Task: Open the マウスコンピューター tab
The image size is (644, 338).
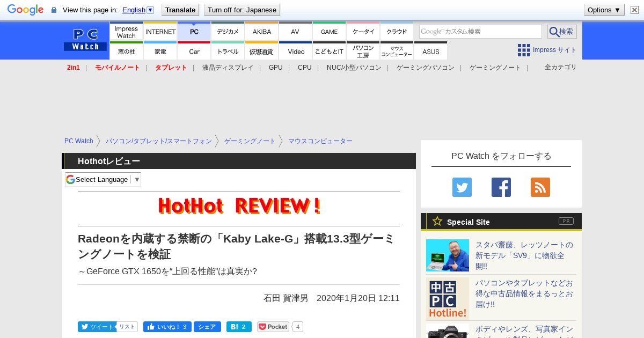Action: pyautogui.click(x=397, y=51)
